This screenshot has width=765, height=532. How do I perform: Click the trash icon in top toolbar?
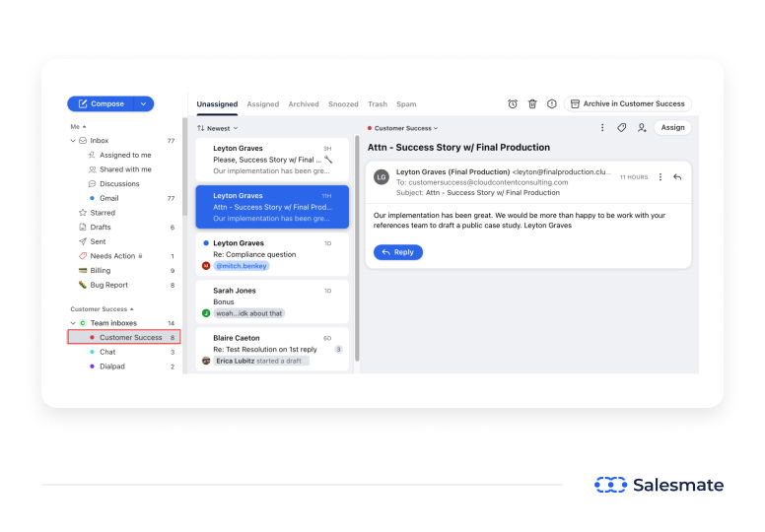532,103
